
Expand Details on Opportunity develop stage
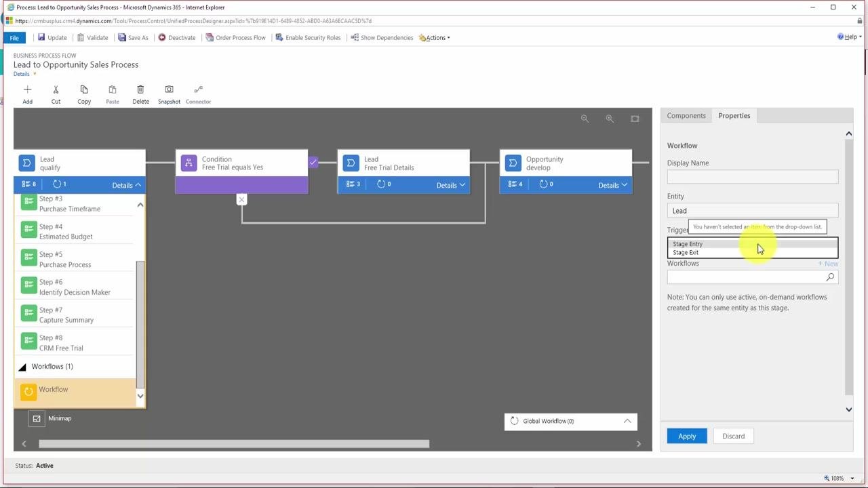click(612, 185)
